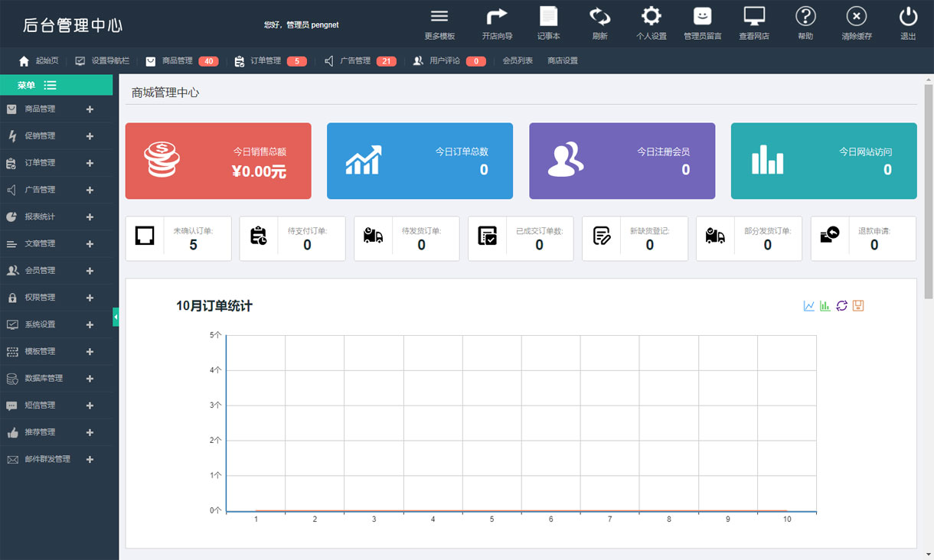Open 个人设置 gear icon

point(652,16)
